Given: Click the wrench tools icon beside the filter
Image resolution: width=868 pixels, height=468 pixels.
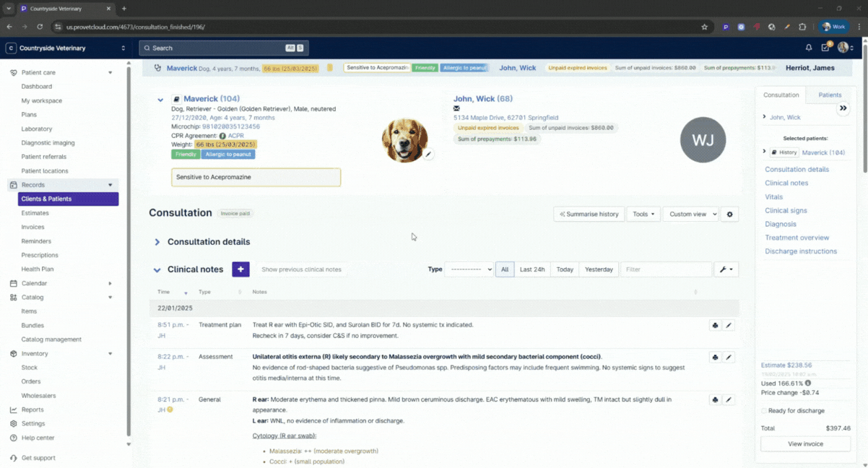Looking at the screenshot, I should pos(725,269).
